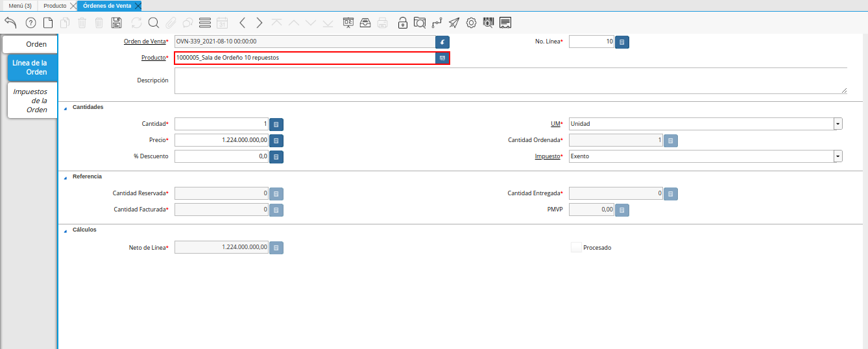The width and height of the screenshot is (868, 349).
Task: Open the Cantidad calculator button
Action: [276, 124]
